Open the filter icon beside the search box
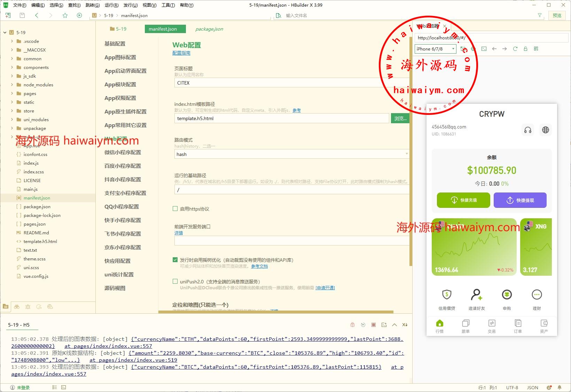 pos(540,15)
